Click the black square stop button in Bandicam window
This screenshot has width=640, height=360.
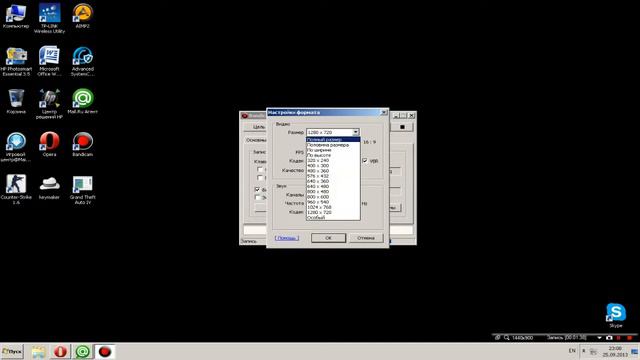click(402, 127)
